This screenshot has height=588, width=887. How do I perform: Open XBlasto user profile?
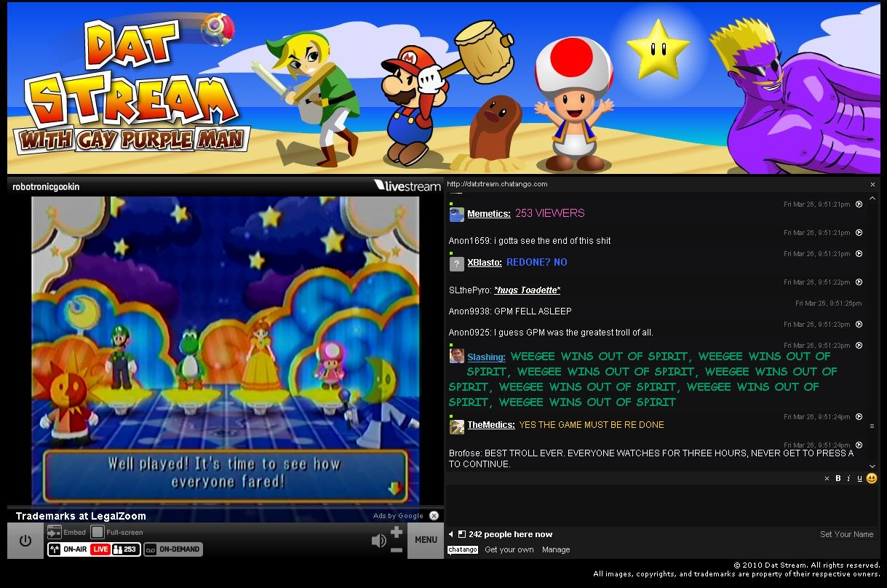click(x=485, y=263)
